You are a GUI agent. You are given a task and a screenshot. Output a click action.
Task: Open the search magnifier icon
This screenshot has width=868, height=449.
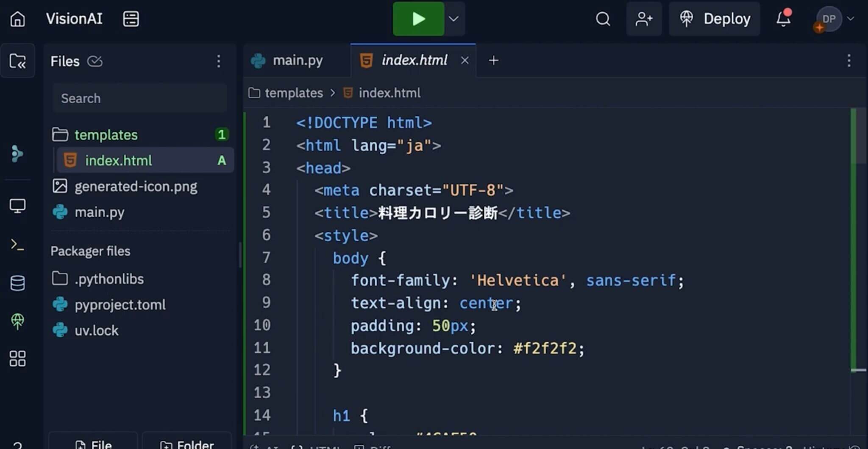tap(603, 19)
